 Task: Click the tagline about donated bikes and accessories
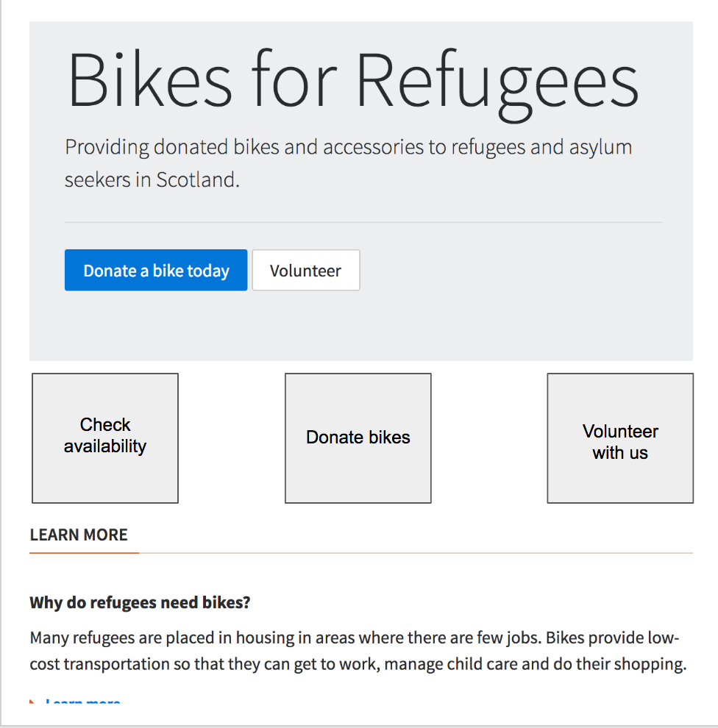(x=348, y=163)
